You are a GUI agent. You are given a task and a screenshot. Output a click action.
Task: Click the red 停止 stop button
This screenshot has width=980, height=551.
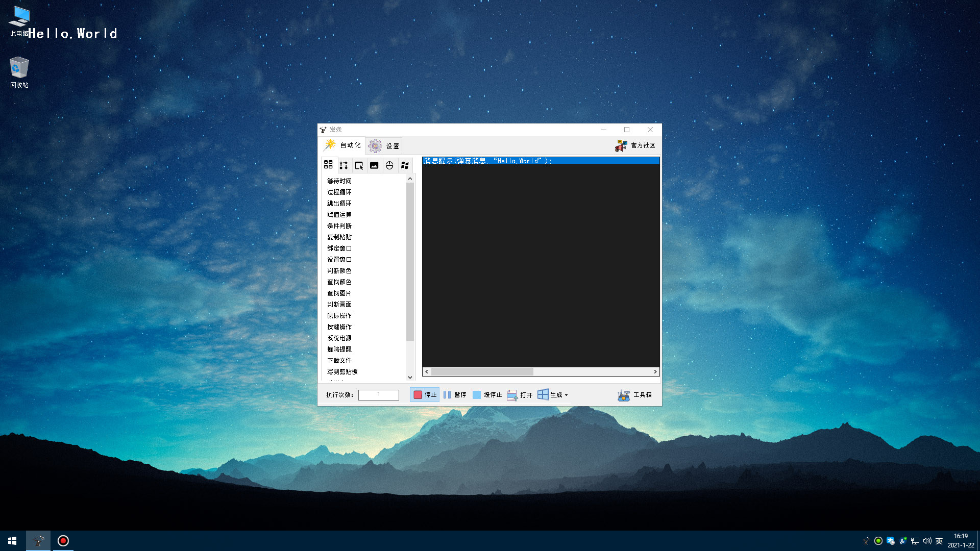pos(425,395)
